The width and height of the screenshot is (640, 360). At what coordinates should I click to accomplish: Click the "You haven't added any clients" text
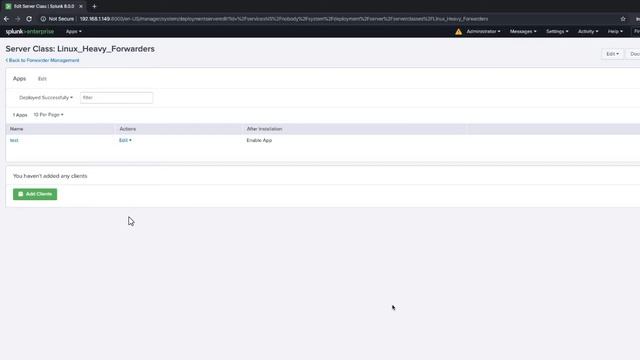(50, 176)
